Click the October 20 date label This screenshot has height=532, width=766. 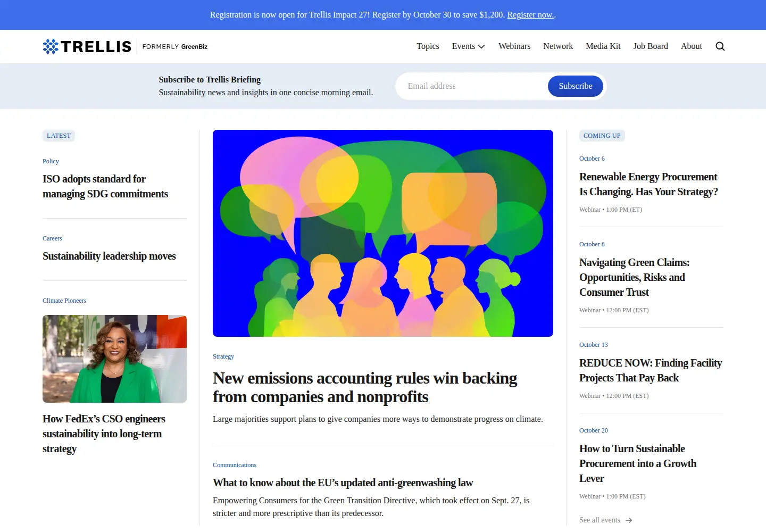coord(594,430)
